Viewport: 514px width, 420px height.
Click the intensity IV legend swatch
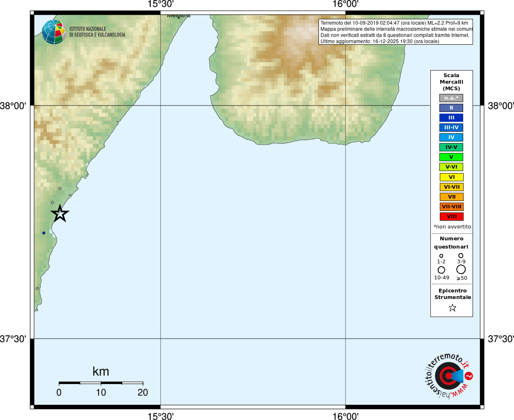pos(451,137)
